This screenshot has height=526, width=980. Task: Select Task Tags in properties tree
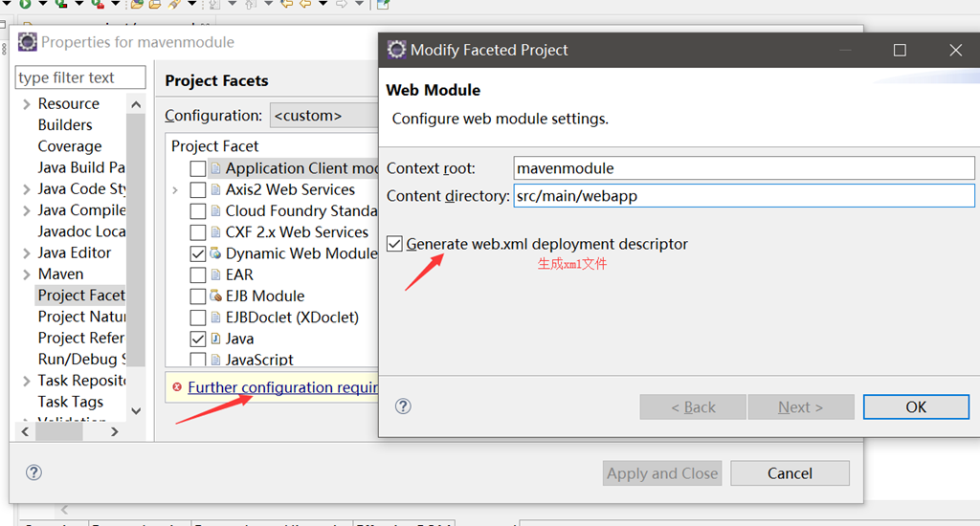click(71, 402)
